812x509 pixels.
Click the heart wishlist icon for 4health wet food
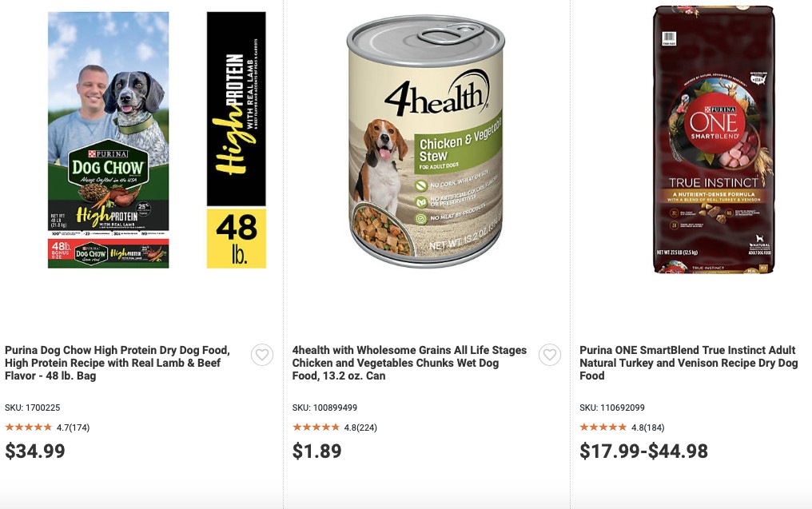[550, 355]
